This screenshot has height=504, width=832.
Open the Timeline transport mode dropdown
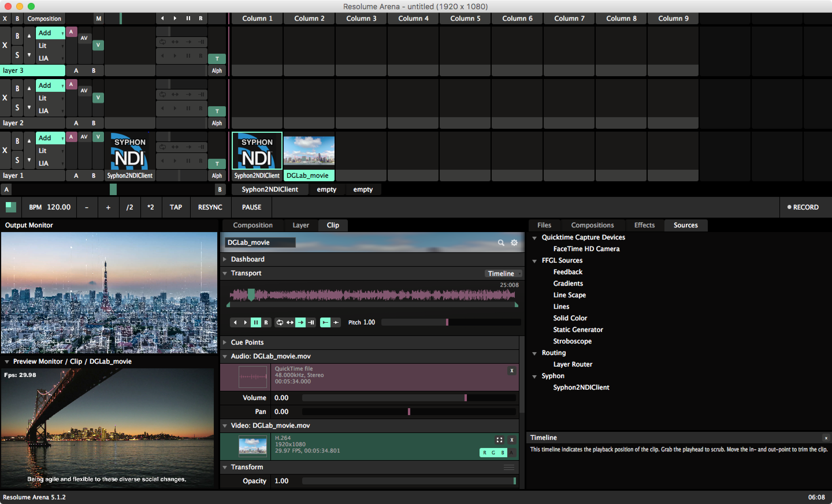click(x=503, y=273)
